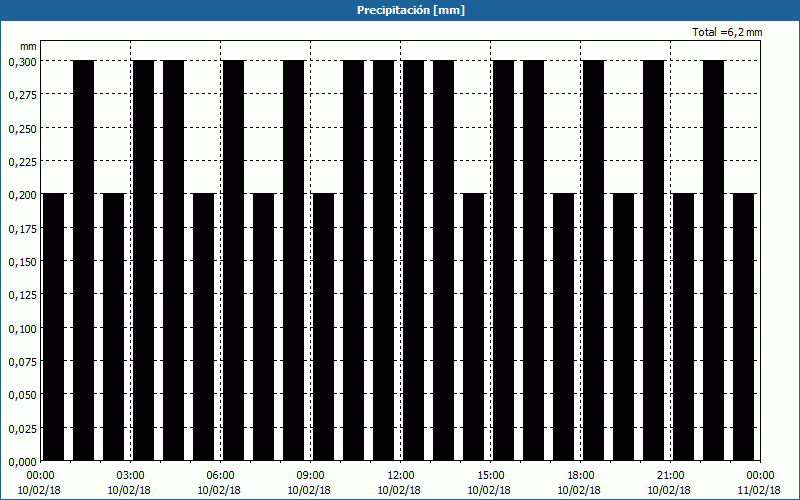Click the 09:00 x-axis time label
This screenshot has height=500, width=800.
tap(311, 476)
